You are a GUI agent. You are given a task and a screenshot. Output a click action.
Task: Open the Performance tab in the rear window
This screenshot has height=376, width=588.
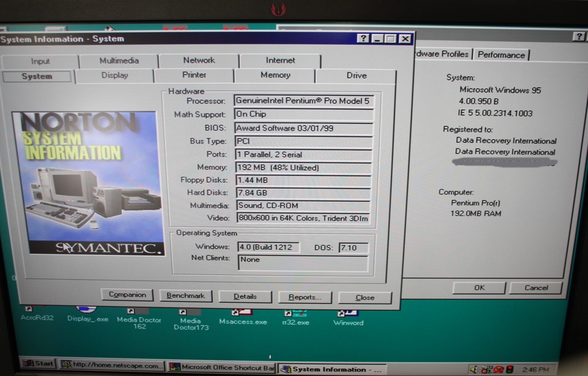[x=501, y=55]
